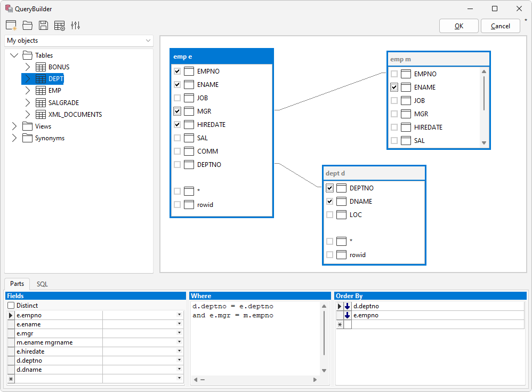Image resolution: width=532 pixels, height=392 pixels.
Task: Switch to the SQL tab
Action: (x=42, y=284)
